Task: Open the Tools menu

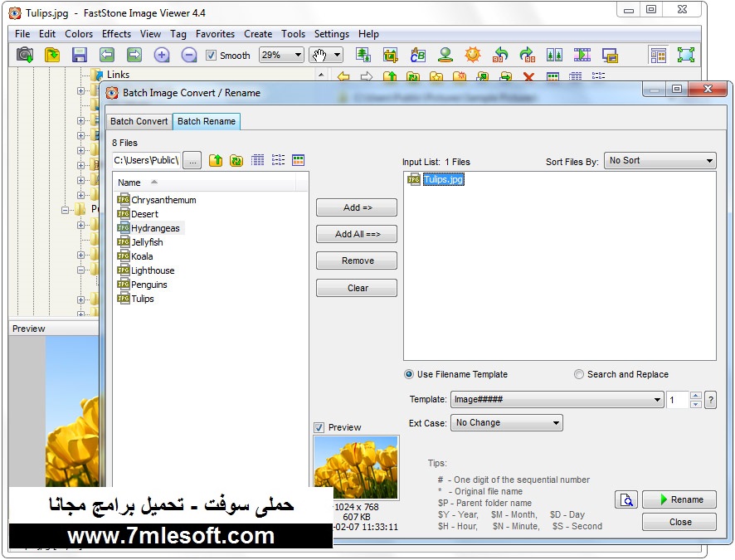Action: point(293,34)
